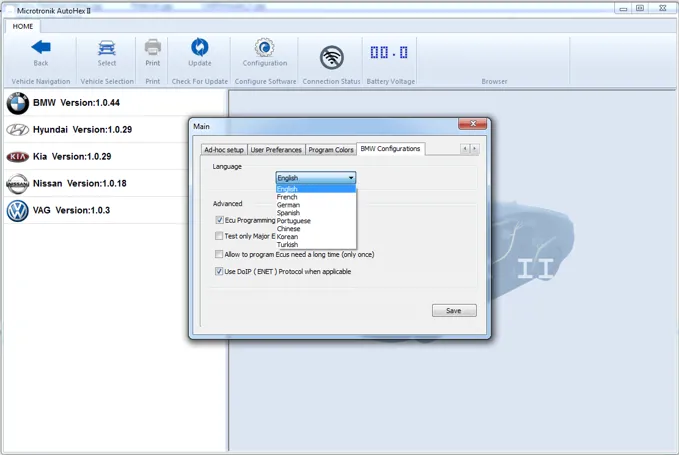
Task: Open the Configuration gear icon
Action: click(x=265, y=47)
